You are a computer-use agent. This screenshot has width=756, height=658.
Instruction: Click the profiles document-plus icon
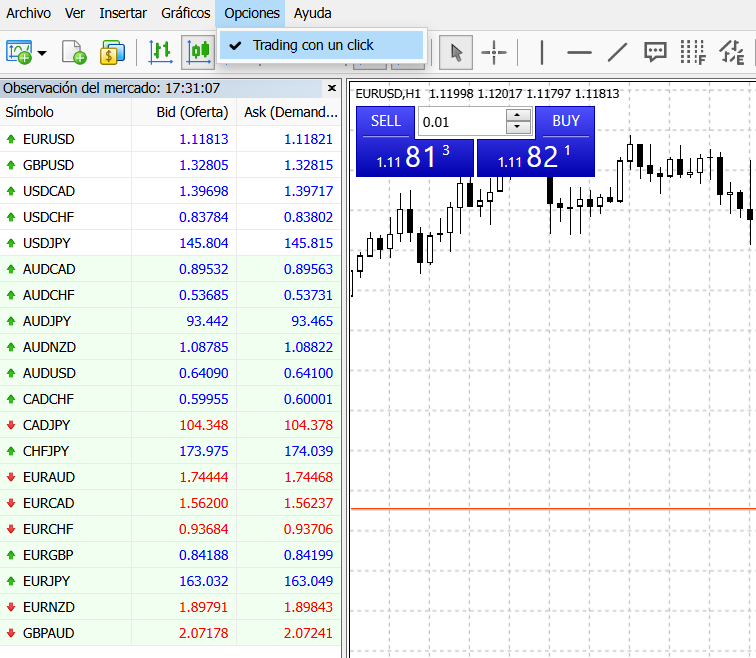74,52
